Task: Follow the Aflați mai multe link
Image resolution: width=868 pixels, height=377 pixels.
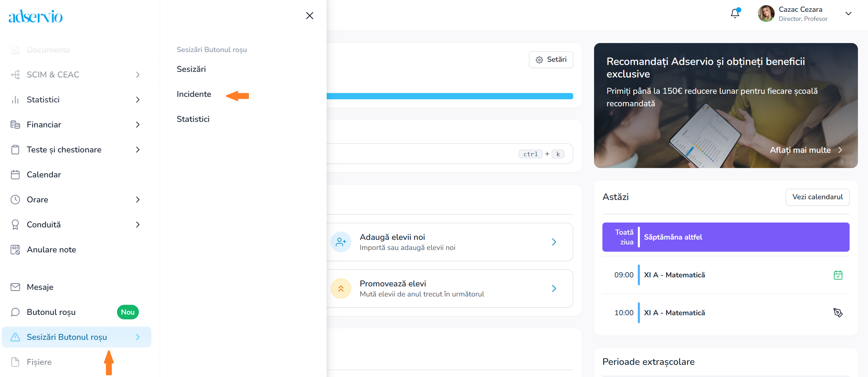Action: point(806,150)
